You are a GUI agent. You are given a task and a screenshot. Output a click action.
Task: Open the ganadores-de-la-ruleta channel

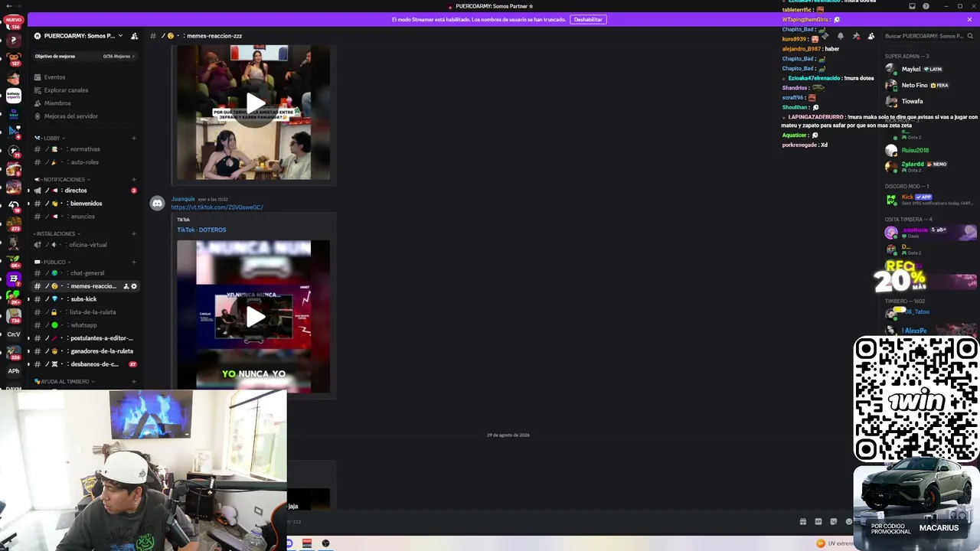84,351
